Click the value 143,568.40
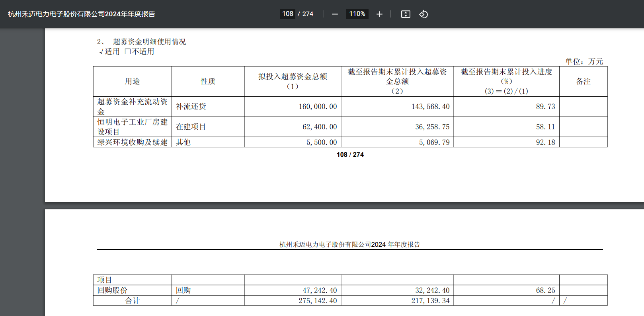This screenshot has width=644, height=316. click(x=430, y=107)
